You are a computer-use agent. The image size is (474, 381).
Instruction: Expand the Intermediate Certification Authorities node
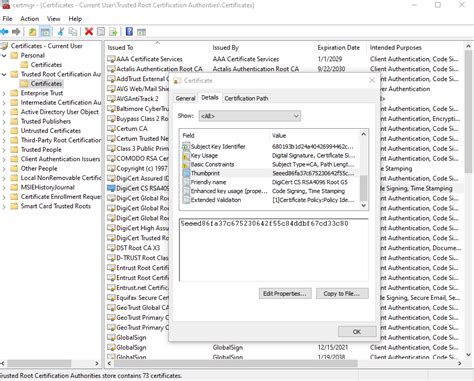(x=4, y=103)
